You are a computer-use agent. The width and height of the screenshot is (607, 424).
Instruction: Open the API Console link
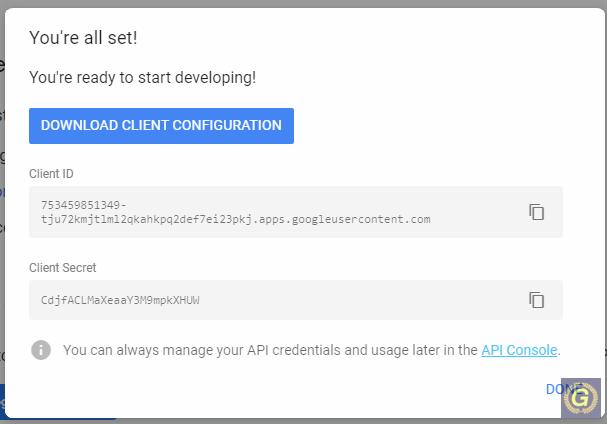tap(519, 350)
